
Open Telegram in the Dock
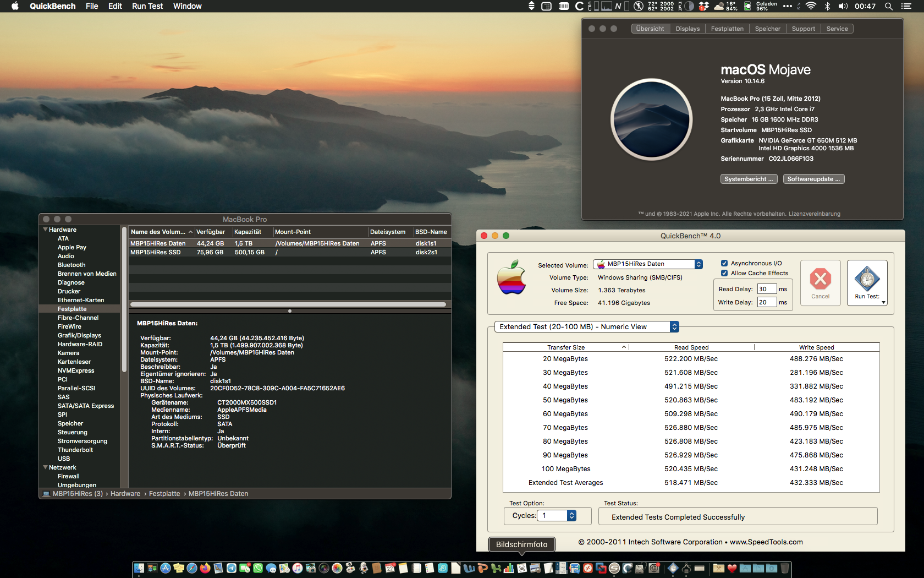pos(232,568)
